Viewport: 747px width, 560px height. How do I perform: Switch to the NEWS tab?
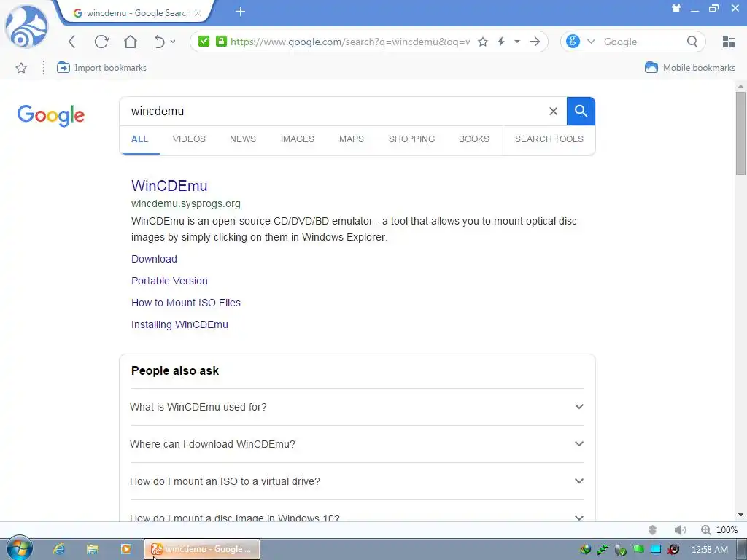pyautogui.click(x=243, y=139)
